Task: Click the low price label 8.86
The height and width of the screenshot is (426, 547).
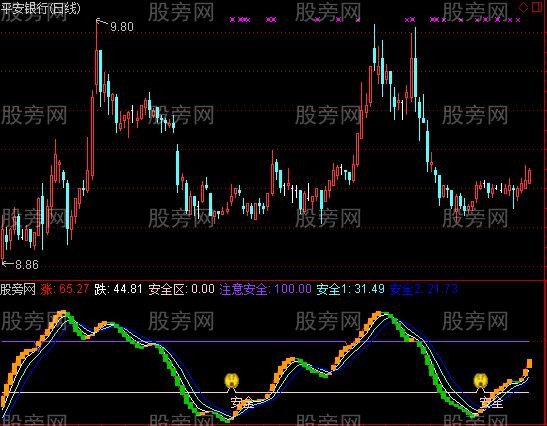Action: pyautogui.click(x=27, y=265)
